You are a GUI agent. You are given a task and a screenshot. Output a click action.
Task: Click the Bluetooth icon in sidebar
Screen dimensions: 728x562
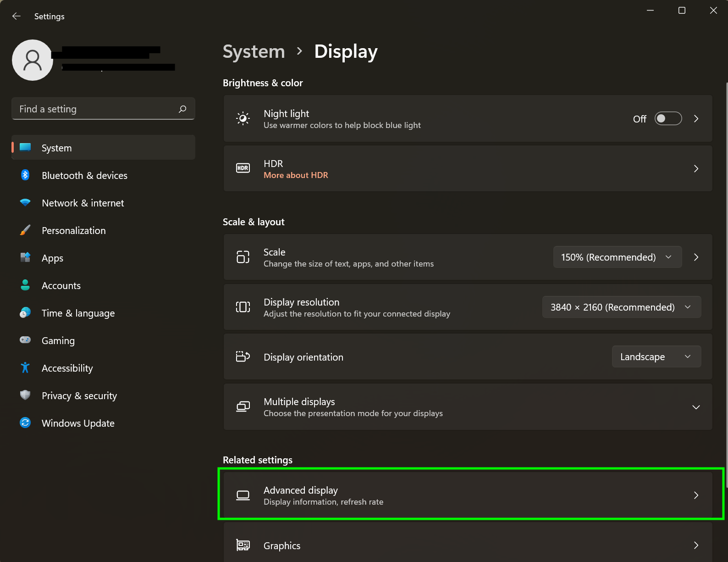25,175
